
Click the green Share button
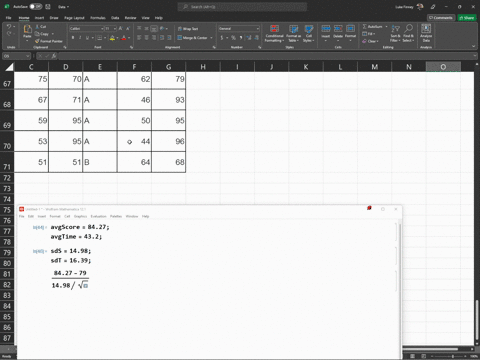click(x=467, y=18)
